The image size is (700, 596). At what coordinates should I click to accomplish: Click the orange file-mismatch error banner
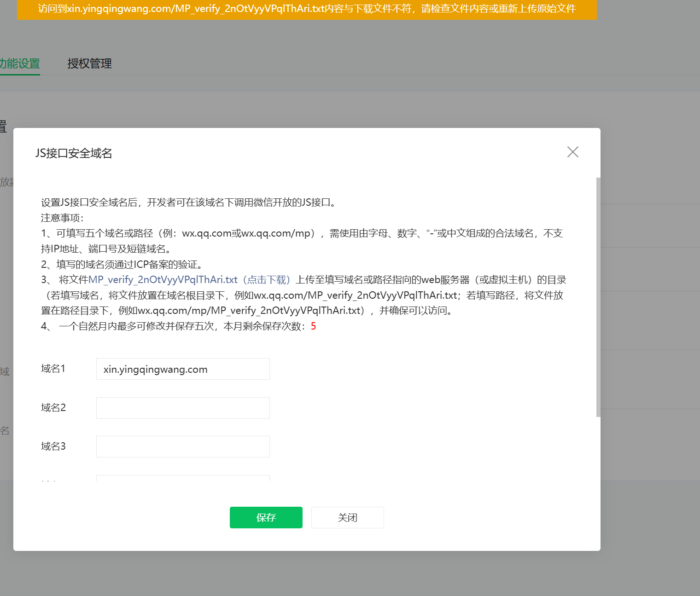(x=307, y=9)
